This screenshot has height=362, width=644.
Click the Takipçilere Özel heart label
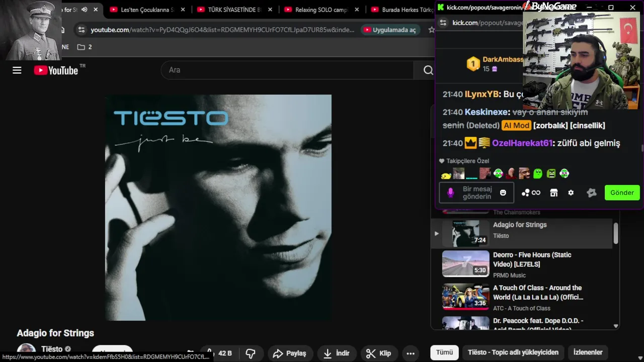464,161
